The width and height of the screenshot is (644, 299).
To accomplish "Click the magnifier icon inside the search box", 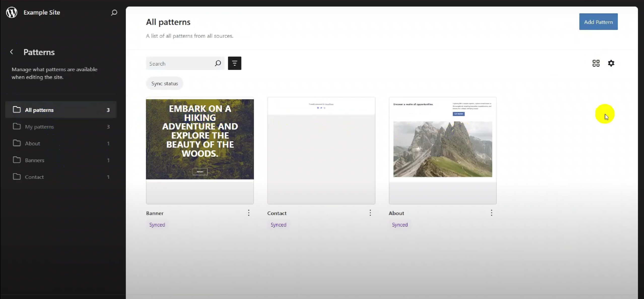I will pyautogui.click(x=218, y=63).
